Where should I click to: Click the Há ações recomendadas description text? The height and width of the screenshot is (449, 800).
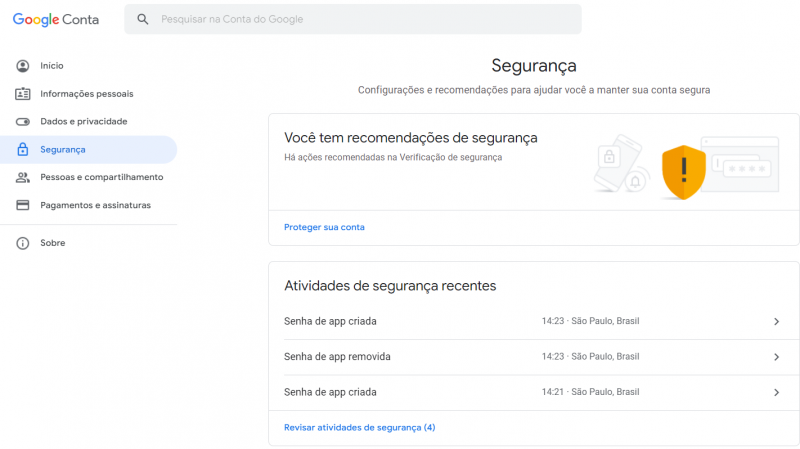click(x=393, y=157)
